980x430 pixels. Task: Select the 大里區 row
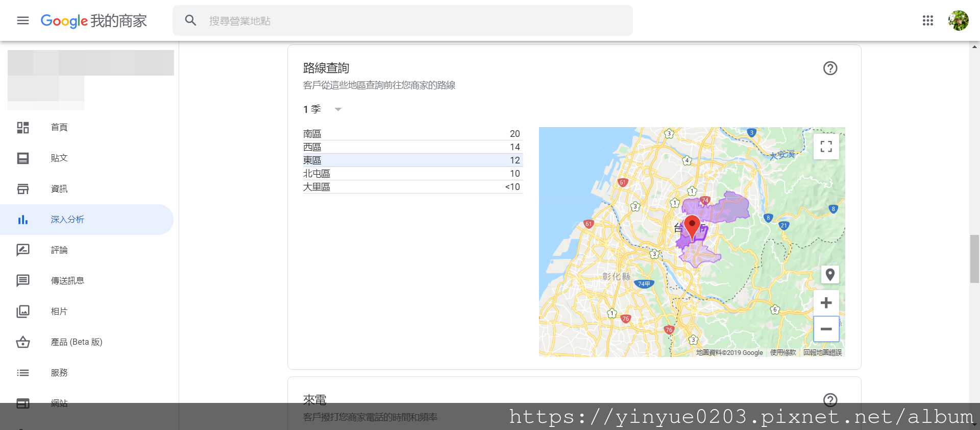pyautogui.click(x=412, y=187)
